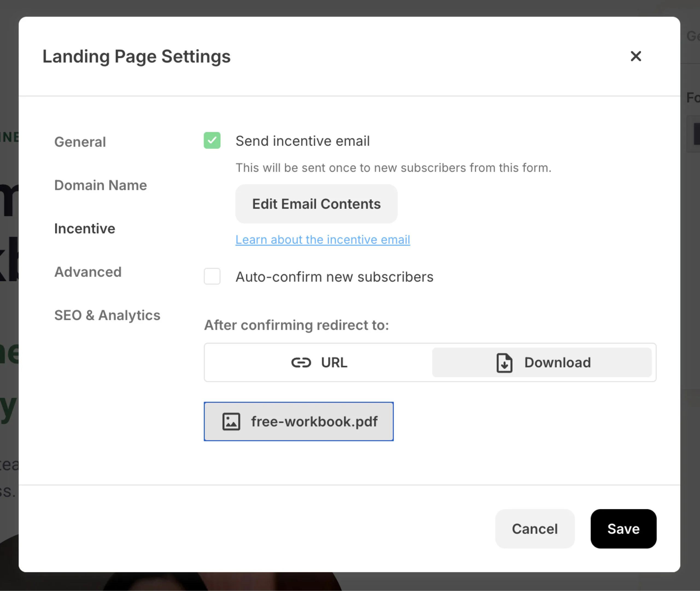
Task: Click the link chain icon for URL
Action: point(301,363)
